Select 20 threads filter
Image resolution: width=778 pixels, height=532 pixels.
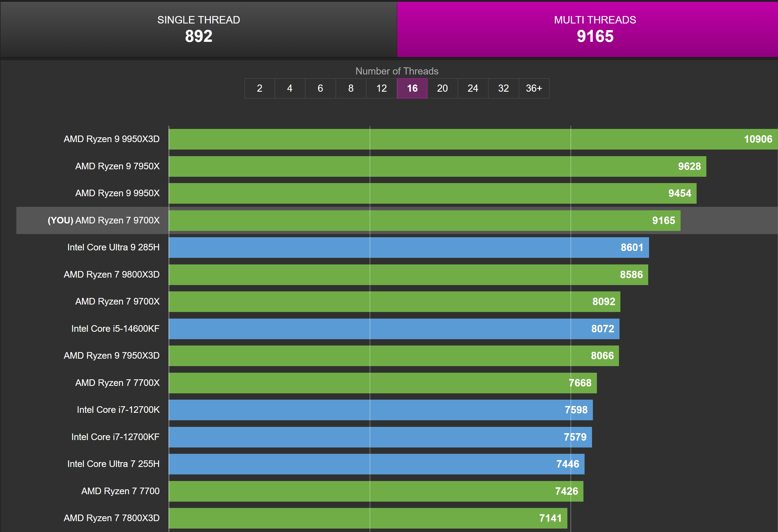coord(442,88)
